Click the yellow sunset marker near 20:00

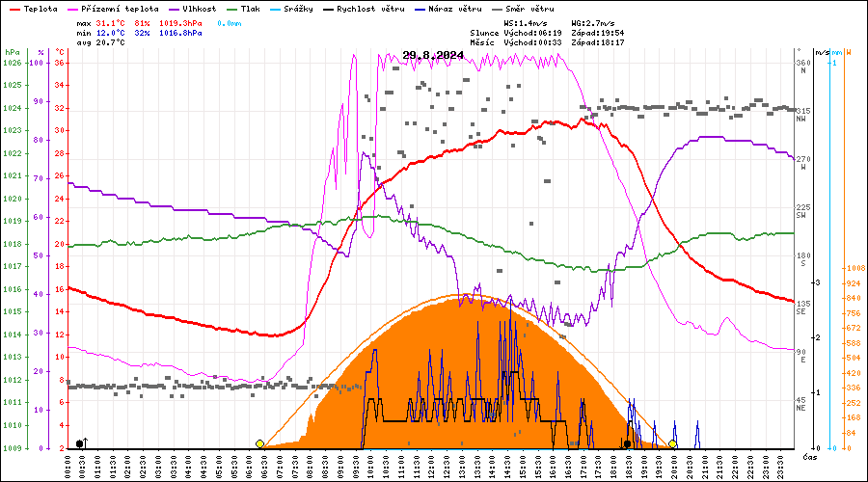tap(672, 443)
